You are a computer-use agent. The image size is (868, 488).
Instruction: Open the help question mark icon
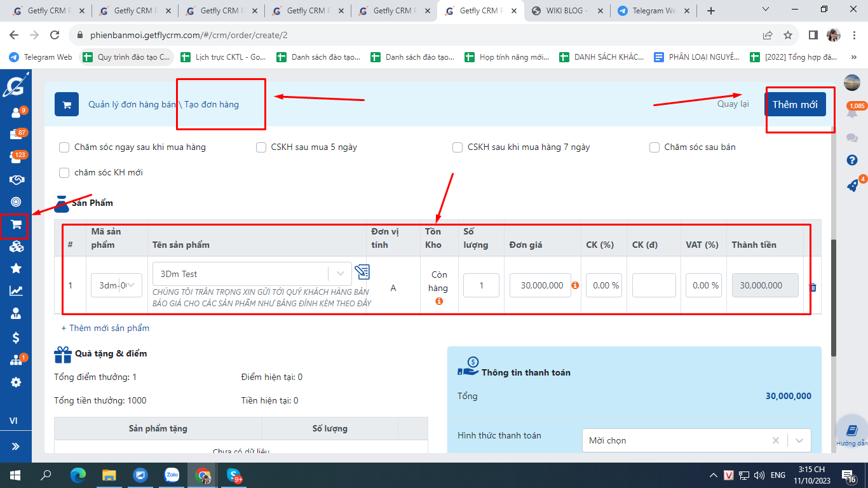point(852,160)
